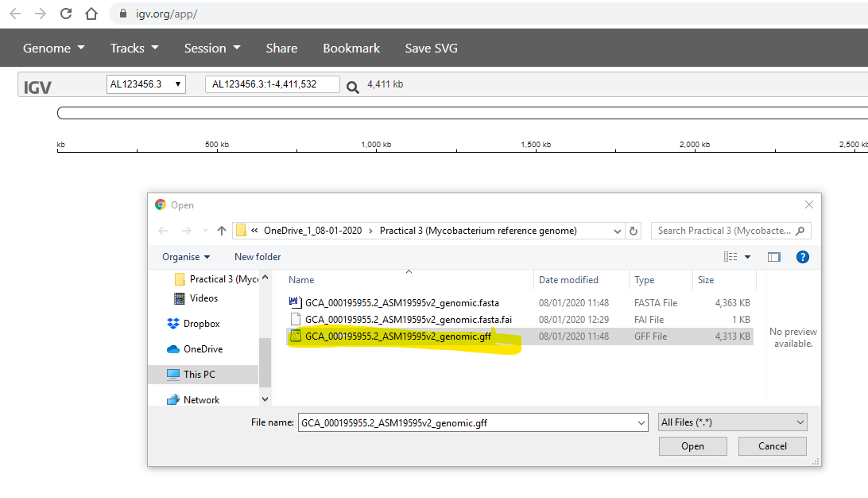Click the Open button in dialog
Viewport: 868px width, 498px height.
(x=692, y=446)
